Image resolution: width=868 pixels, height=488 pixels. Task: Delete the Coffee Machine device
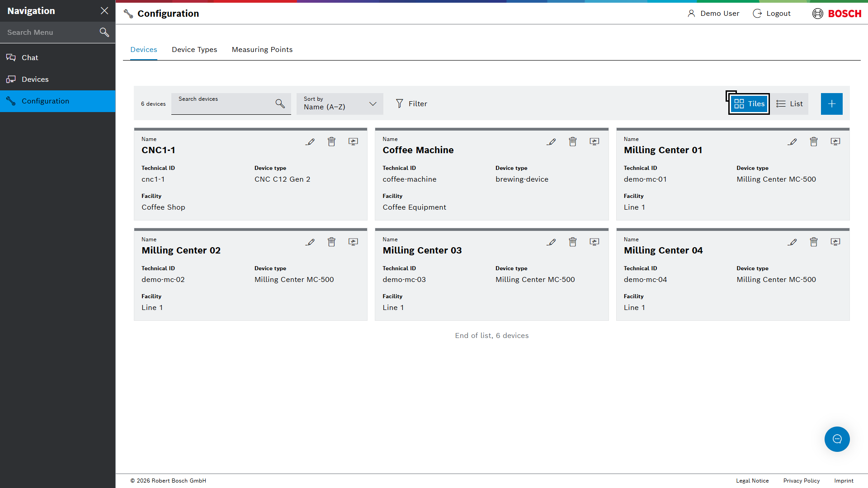point(573,142)
